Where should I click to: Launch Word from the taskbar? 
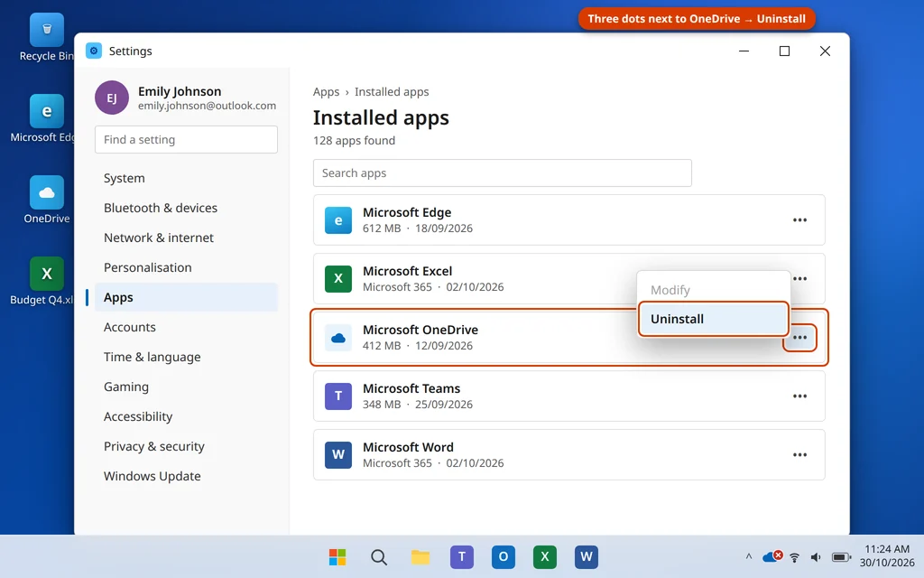pos(587,556)
